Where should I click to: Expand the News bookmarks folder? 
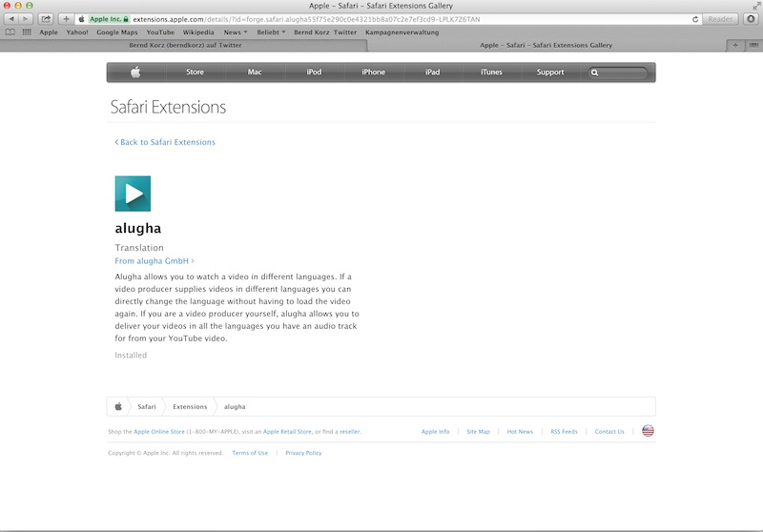pyautogui.click(x=236, y=32)
